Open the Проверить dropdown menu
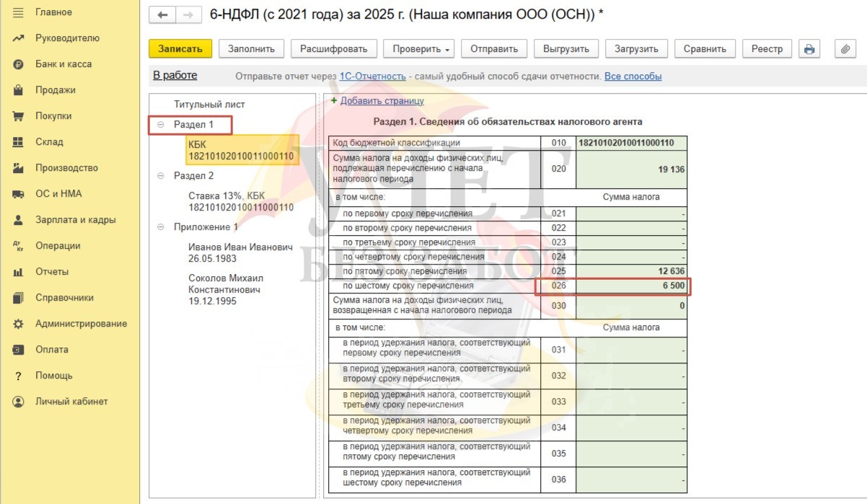 click(418, 49)
